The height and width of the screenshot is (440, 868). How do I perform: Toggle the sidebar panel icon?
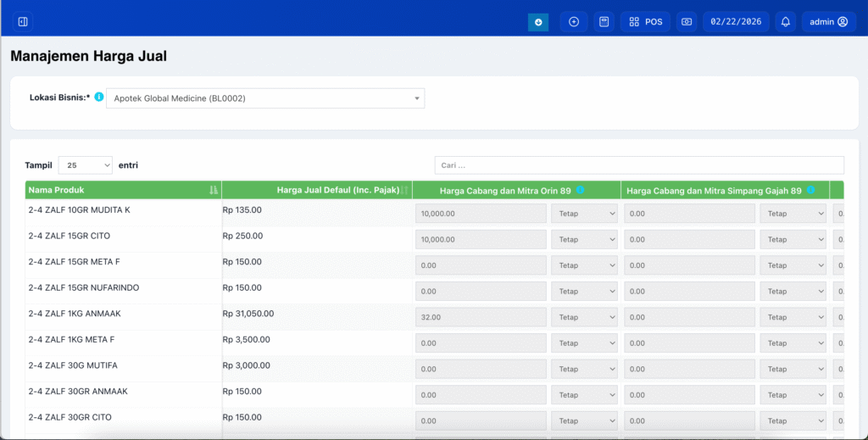pyautogui.click(x=23, y=22)
